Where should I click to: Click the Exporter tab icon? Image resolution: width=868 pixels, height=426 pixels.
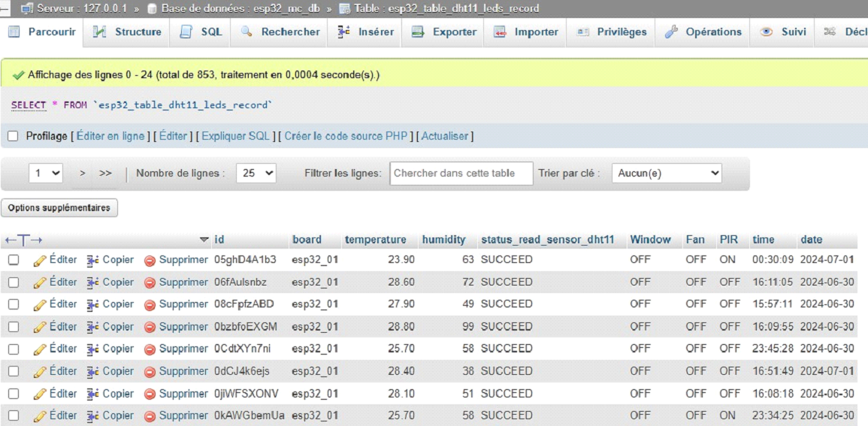419,32
